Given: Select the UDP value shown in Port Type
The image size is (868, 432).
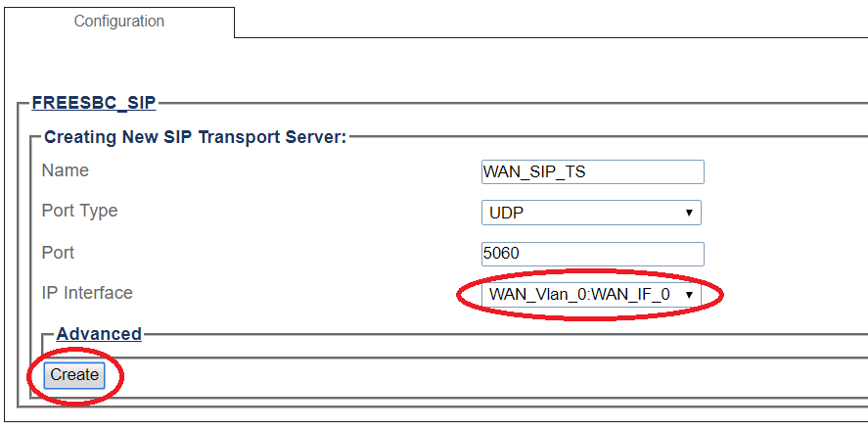Looking at the screenshot, I should (x=505, y=213).
